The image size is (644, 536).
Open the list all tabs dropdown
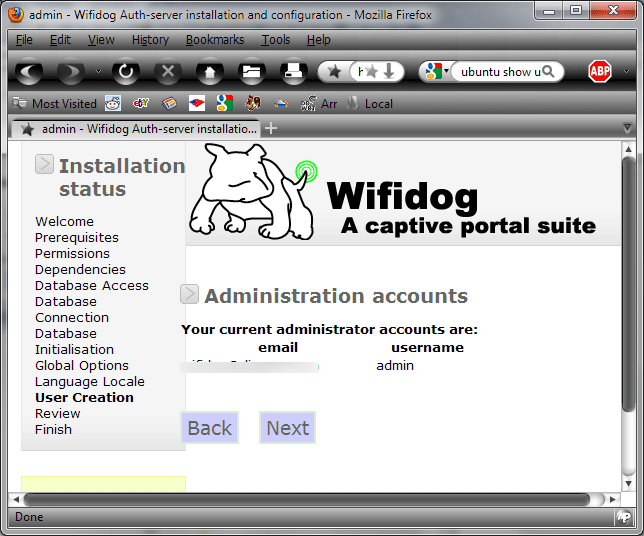tap(627, 128)
